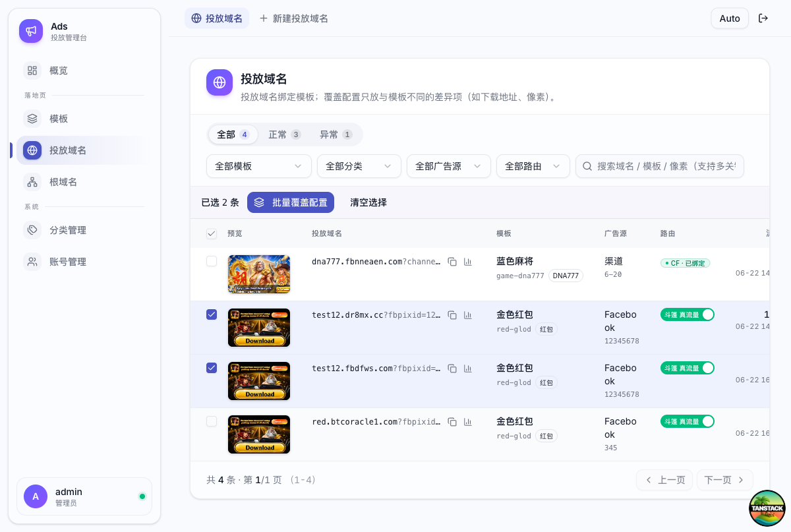
Task: Sort by the 投放域名 column header
Action: coord(327,233)
